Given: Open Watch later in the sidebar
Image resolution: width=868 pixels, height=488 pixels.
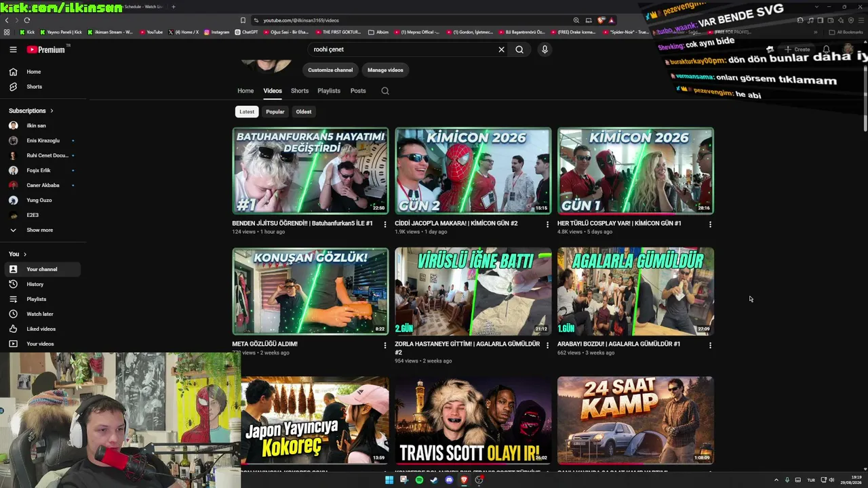Looking at the screenshot, I should 42,314.
